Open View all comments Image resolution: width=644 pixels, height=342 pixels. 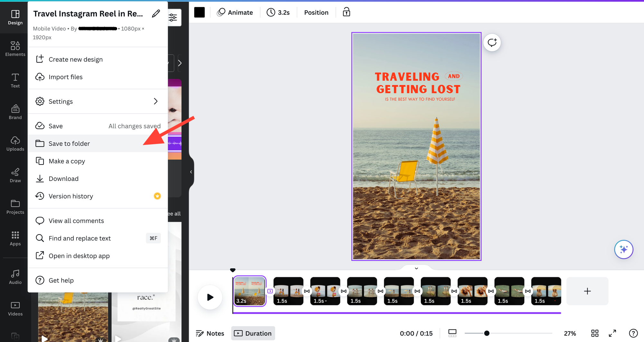coord(98,221)
